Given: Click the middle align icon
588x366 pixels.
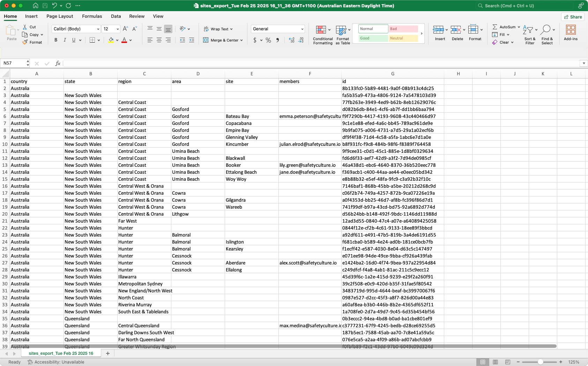Looking at the screenshot, I should pyautogui.click(x=159, y=29).
